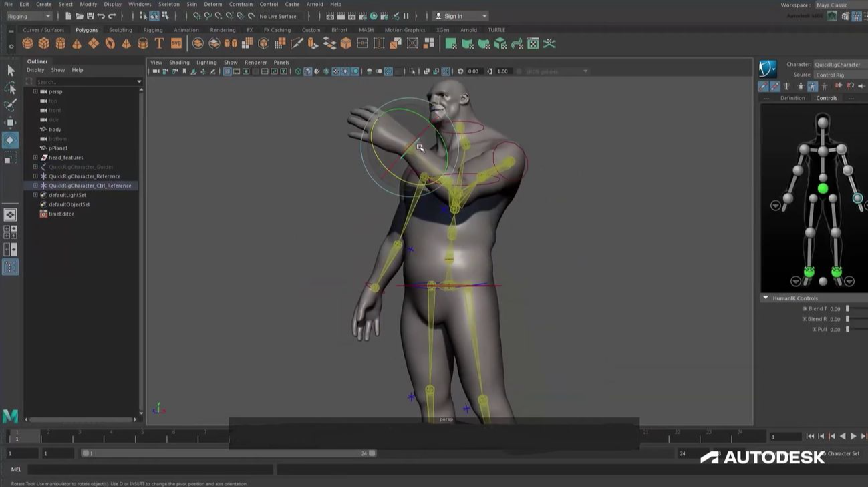Switch to the Sculpting shelf tab
This screenshot has width=868, height=488.
pos(120,30)
